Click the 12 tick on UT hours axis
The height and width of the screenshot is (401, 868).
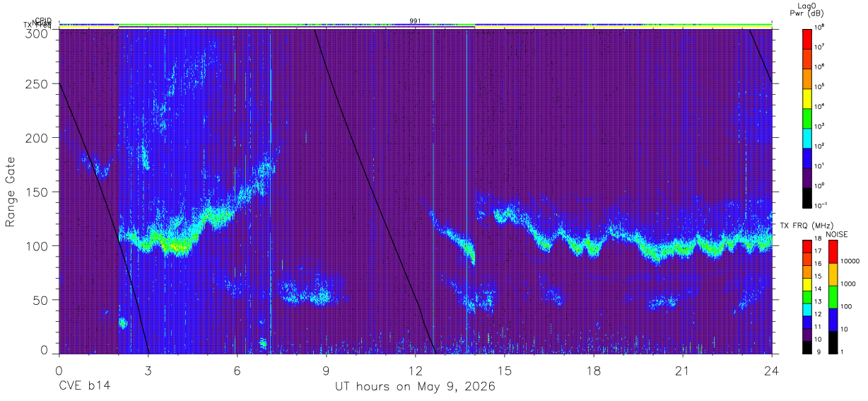pos(415,370)
